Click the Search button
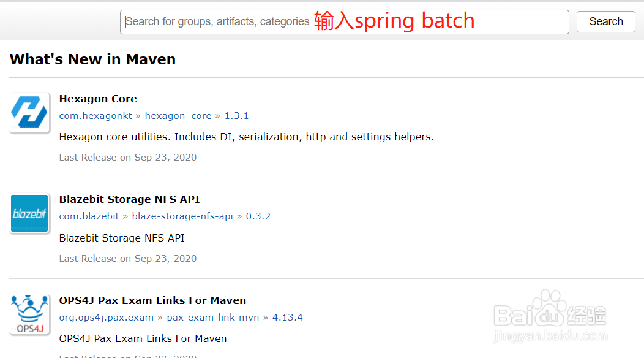Viewport: 644px width, 358px height. [606, 21]
